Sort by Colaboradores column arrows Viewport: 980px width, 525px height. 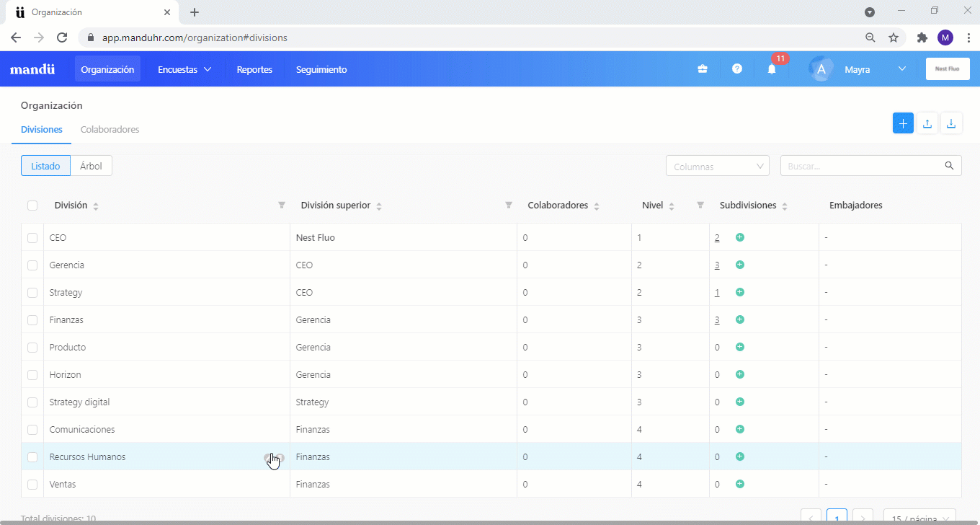597,206
